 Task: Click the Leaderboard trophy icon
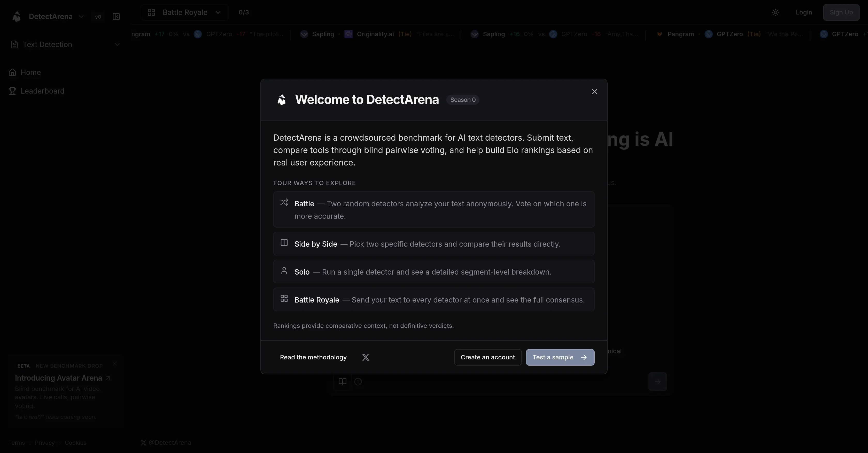click(12, 91)
